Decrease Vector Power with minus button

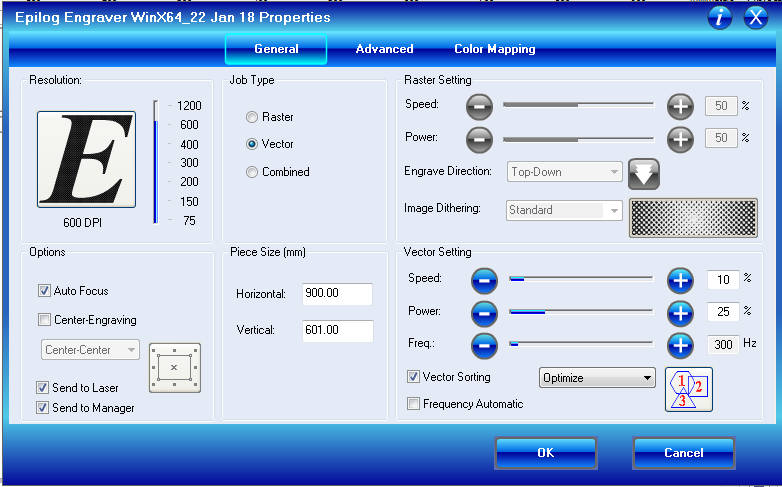coord(484,313)
